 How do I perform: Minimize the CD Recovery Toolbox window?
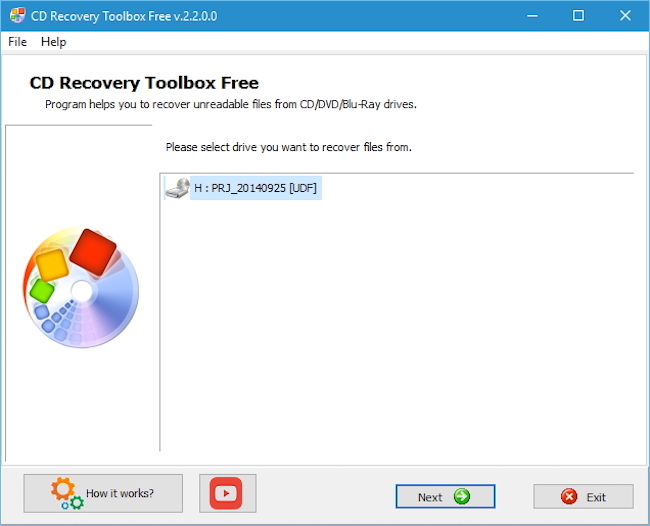(533, 16)
